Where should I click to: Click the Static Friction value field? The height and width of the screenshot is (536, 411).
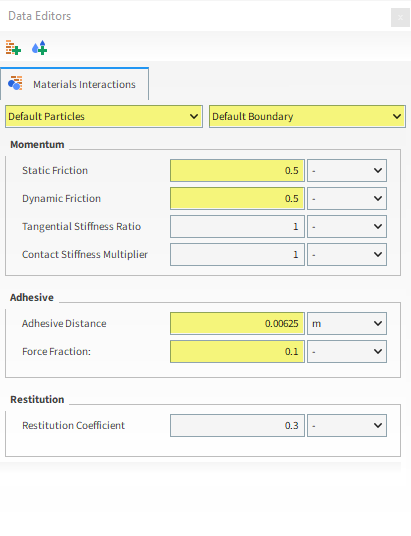pyautogui.click(x=237, y=170)
